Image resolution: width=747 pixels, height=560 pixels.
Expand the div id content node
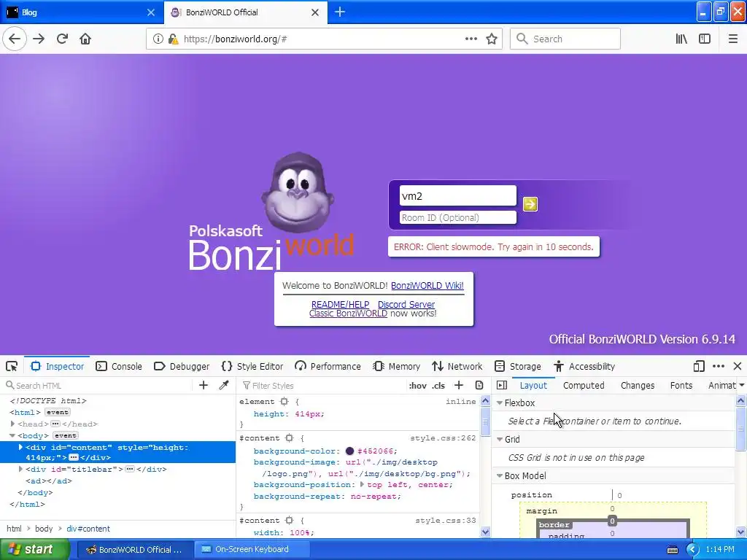pos(20,448)
